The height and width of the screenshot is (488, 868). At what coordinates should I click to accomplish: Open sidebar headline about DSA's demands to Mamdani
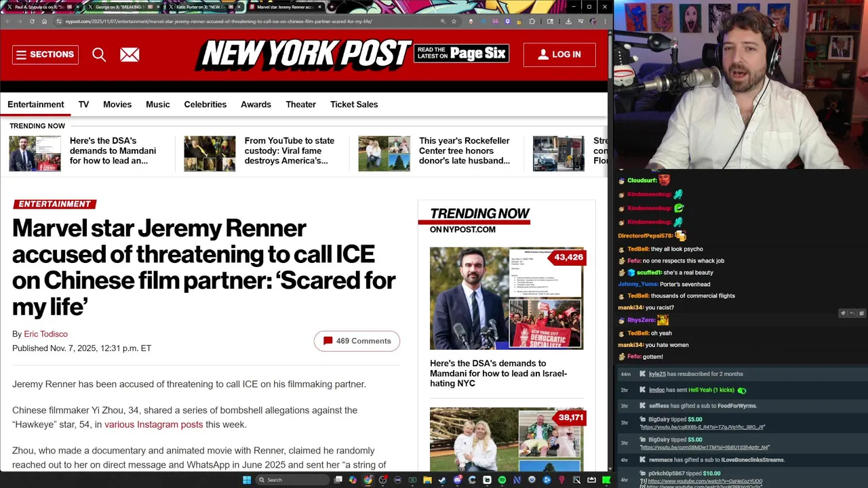498,373
